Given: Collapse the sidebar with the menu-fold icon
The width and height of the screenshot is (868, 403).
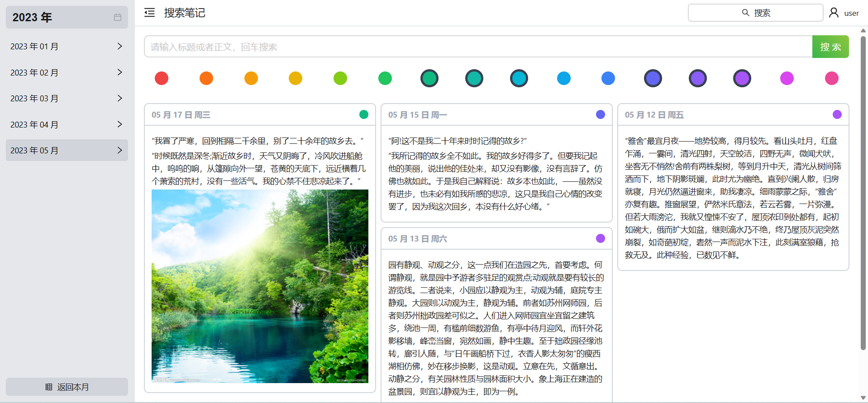Looking at the screenshot, I should 149,13.
